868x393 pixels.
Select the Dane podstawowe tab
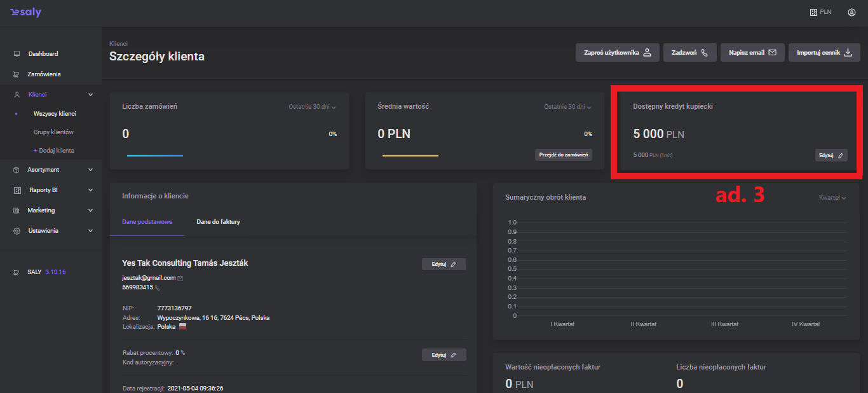pos(147,222)
